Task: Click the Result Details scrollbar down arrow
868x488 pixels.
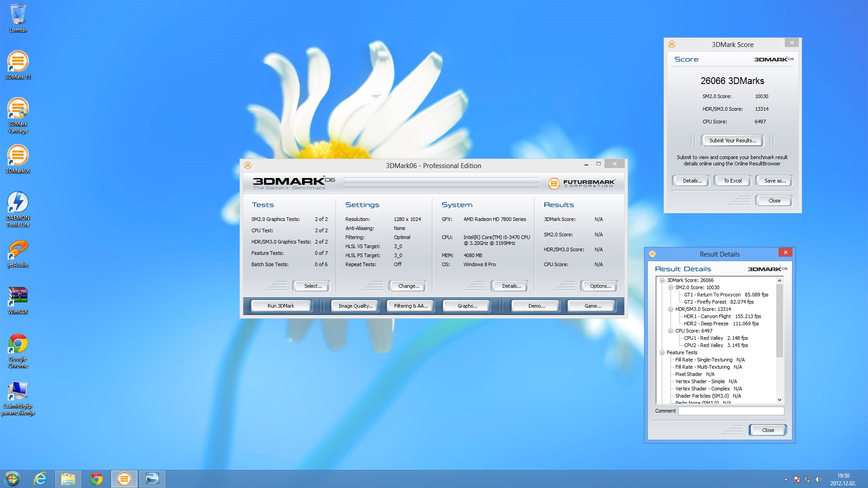Action: point(779,399)
